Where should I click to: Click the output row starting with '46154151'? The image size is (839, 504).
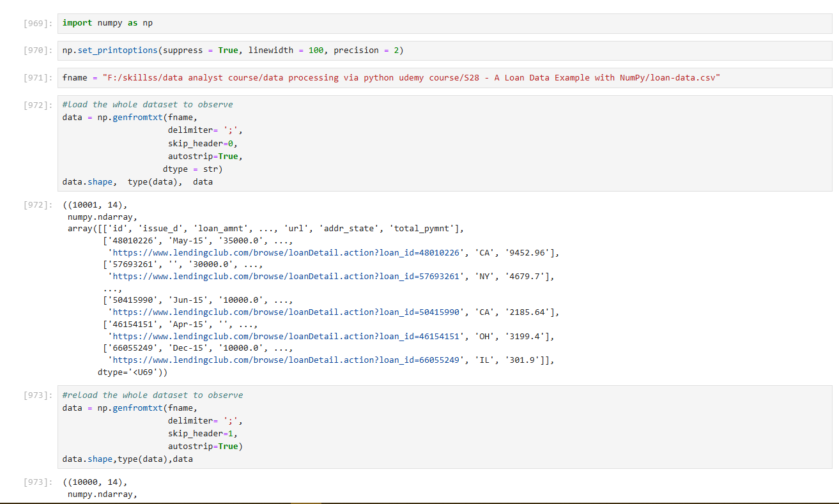[x=180, y=325]
